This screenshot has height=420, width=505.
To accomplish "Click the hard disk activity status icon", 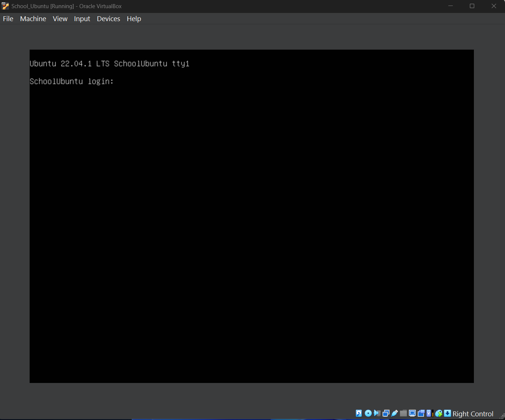I will [x=359, y=413].
